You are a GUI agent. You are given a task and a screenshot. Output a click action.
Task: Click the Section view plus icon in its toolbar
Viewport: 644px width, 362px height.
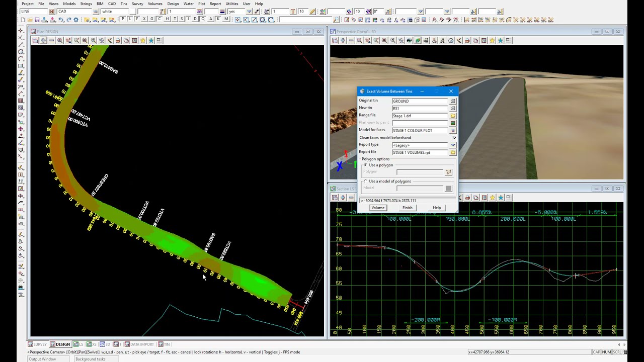pos(343,197)
